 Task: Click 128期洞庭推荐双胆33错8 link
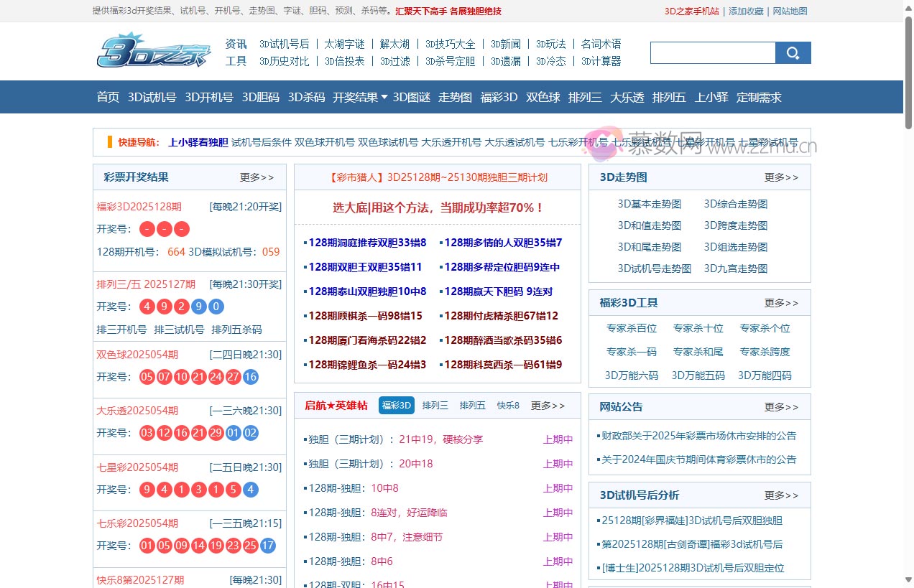pos(366,243)
